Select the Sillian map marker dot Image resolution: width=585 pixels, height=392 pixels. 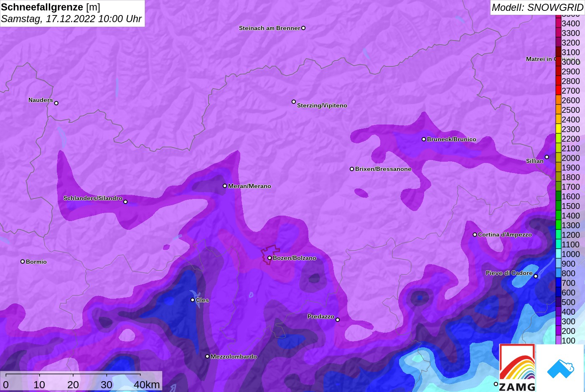[x=547, y=157]
